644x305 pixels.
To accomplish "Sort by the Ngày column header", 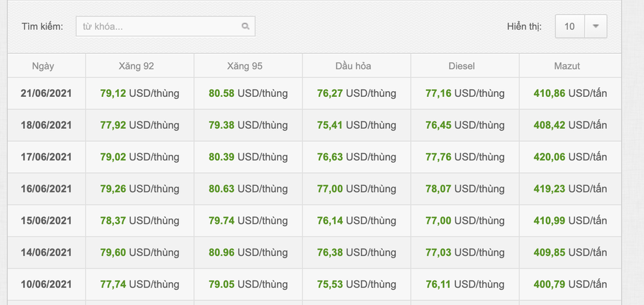I will (x=43, y=66).
